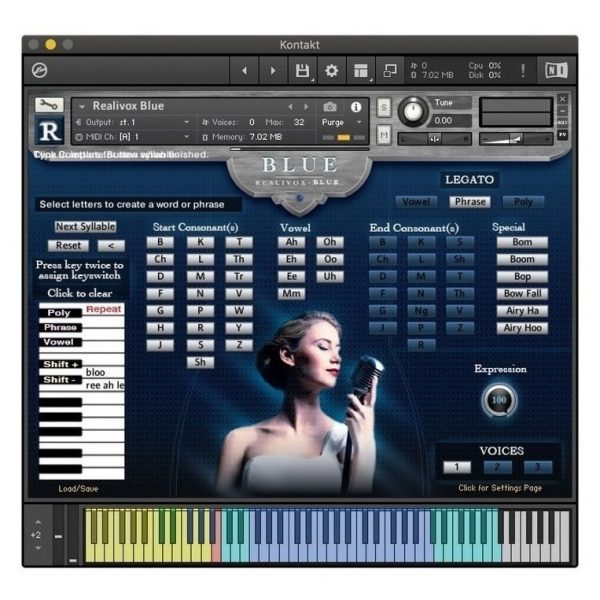Image resolution: width=600 pixels, height=600 pixels.
Task: Click the Poly keyswitch key
Action: point(60,313)
